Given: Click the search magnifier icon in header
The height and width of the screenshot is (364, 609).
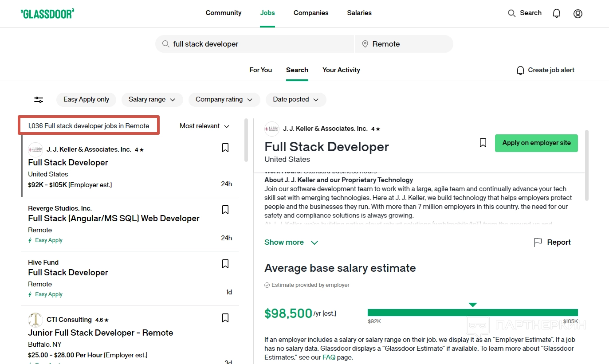Looking at the screenshot, I should tap(512, 13).
